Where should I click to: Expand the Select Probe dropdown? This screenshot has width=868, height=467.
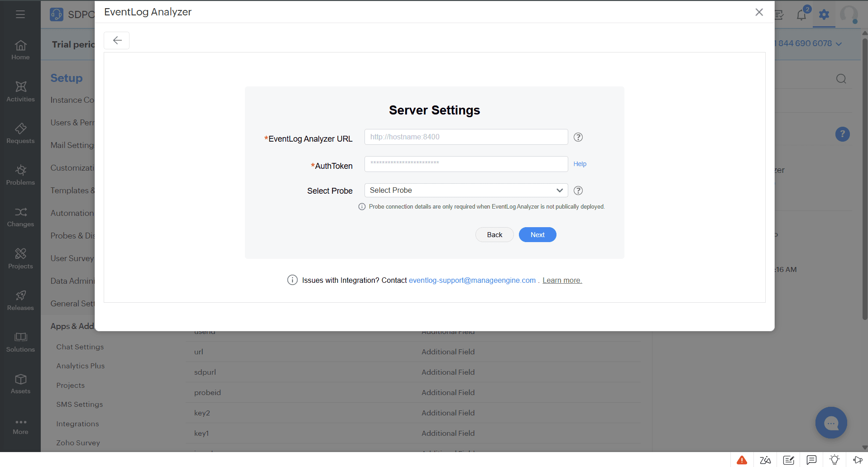tap(466, 191)
